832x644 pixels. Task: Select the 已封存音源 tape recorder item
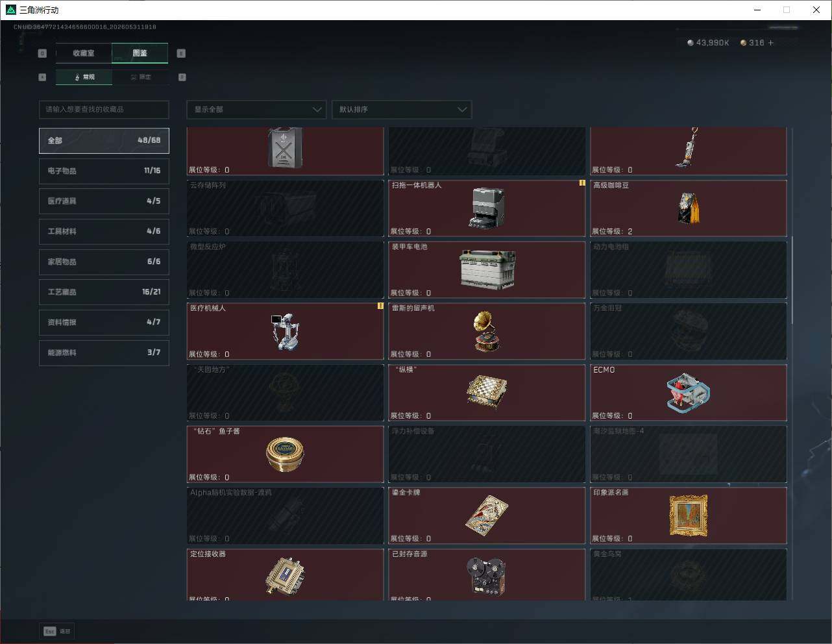487,575
